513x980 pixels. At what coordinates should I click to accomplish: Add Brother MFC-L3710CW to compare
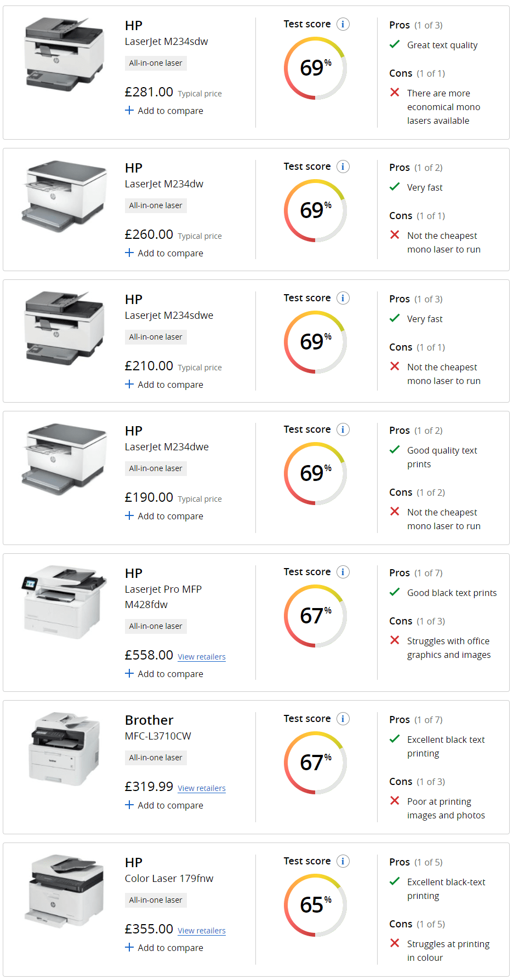[x=164, y=805]
